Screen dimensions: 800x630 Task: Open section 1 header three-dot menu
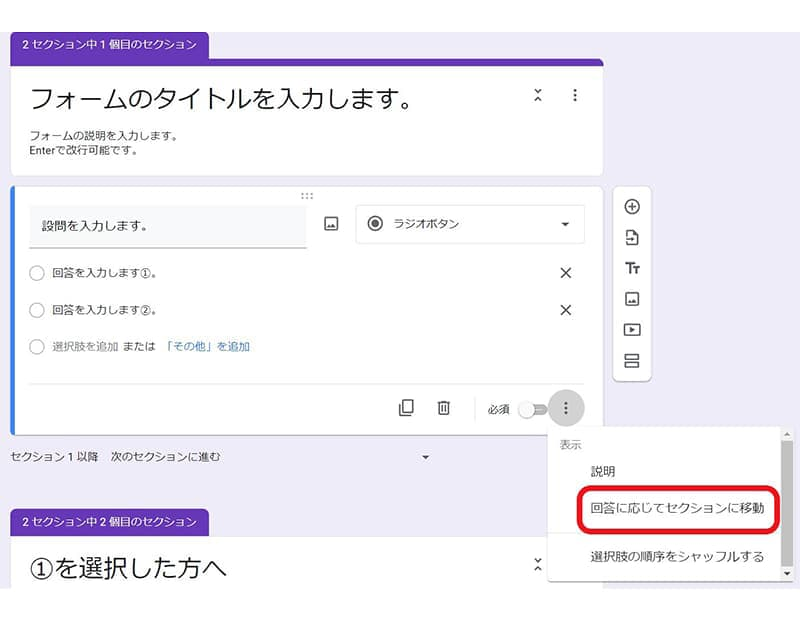(575, 95)
